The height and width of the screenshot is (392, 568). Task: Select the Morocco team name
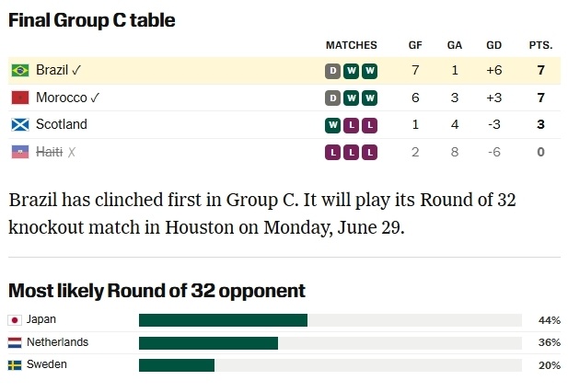(x=62, y=98)
